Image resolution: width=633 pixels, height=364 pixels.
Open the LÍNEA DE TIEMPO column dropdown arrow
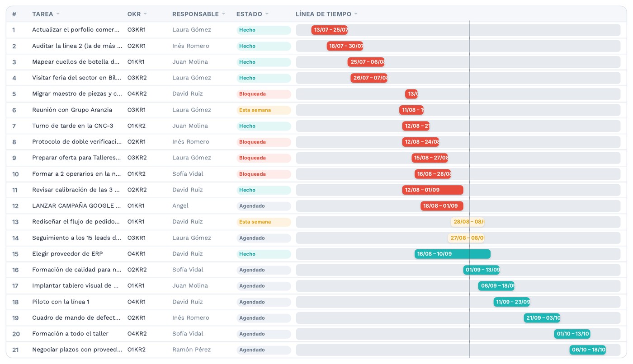click(356, 14)
